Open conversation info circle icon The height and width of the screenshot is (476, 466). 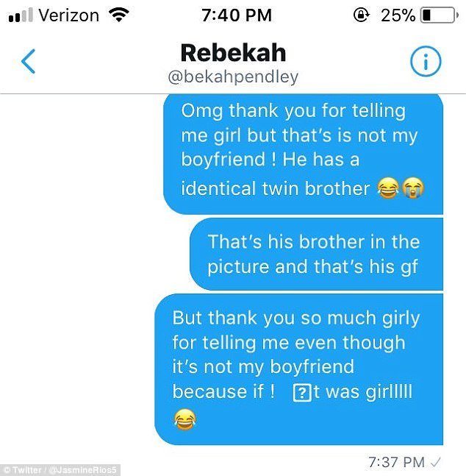click(x=426, y=61)
